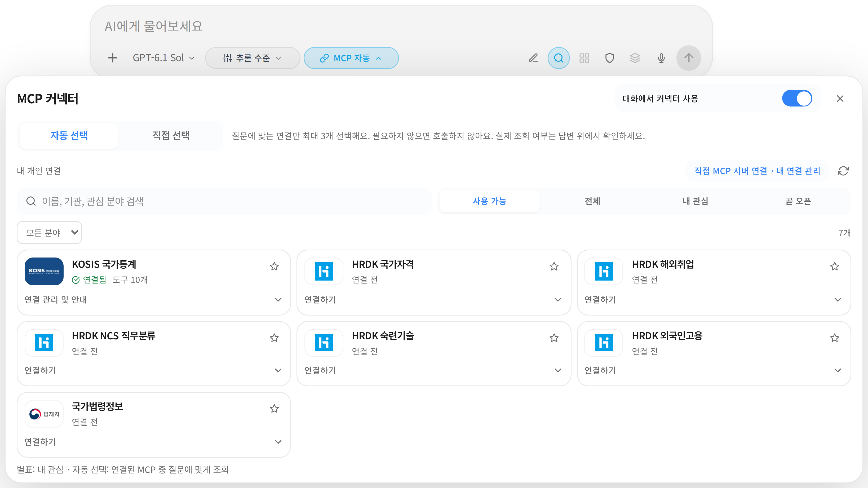
Task: Select the 자동 선택 tab
Action: click(x=69, y=135)
